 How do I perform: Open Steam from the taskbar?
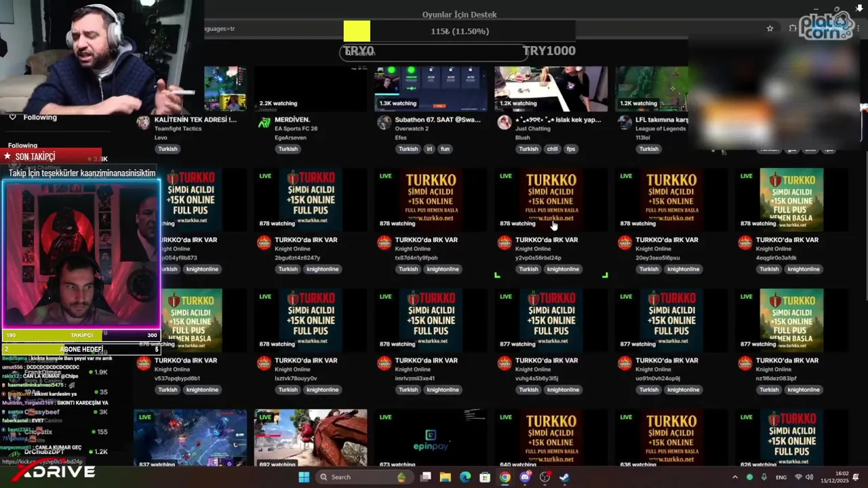click(564, 477)
